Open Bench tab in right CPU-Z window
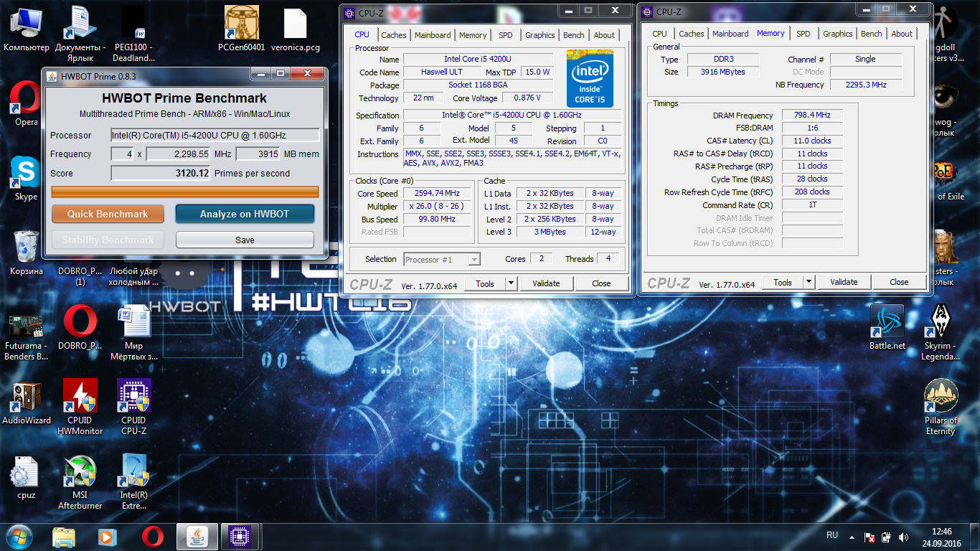This screenshot has width=980, height=551. [x=871, y=34]
